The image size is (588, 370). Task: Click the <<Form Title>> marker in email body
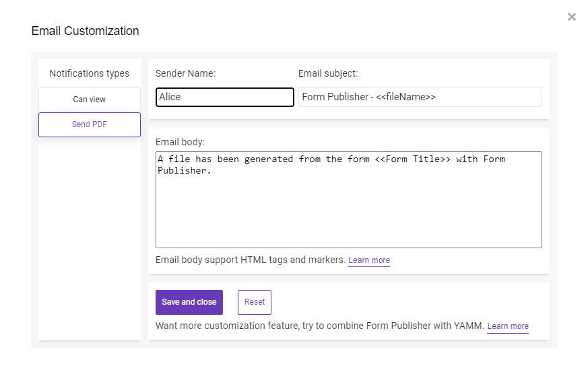(412, 159)
